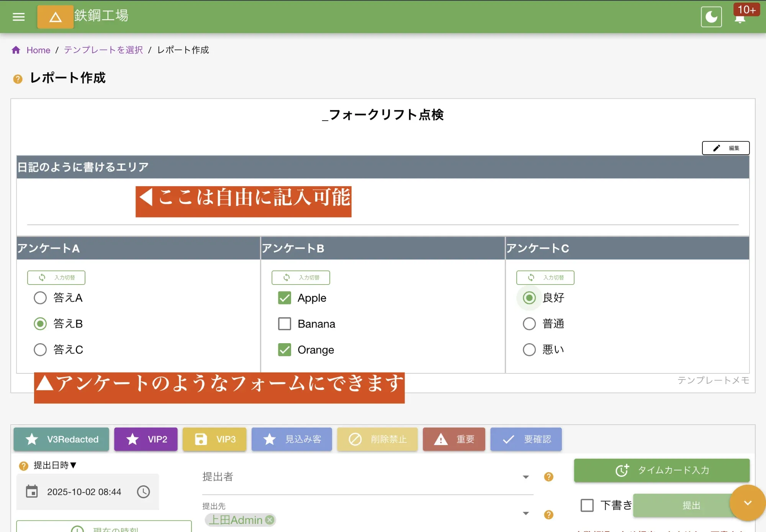Select the 要確認 tag

tap(526, 439)
